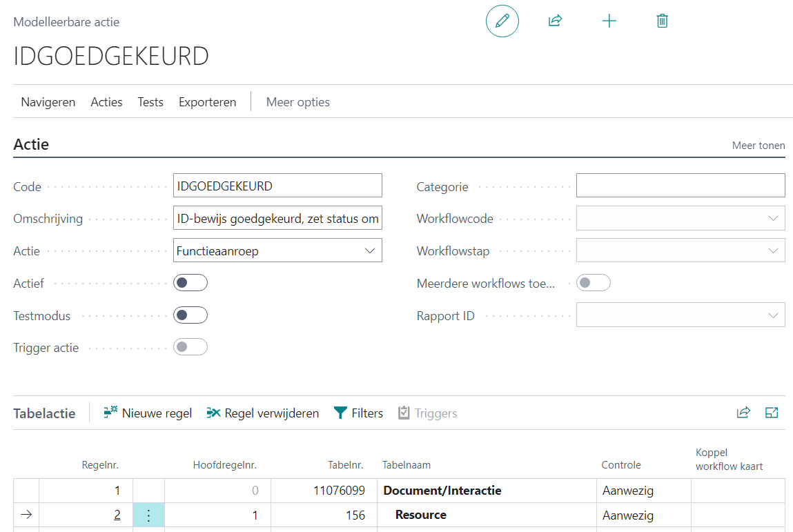The width and height of the screenshot is (793, 532).
Task: Click the pencil edit icon
Action: pyautogui.click(x=502, y=21)
